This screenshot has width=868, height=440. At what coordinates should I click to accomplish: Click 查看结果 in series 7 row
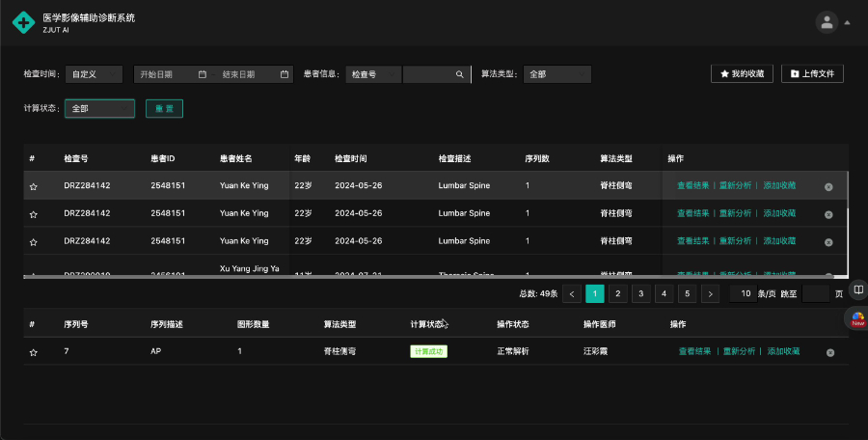(x=694, y=351)
